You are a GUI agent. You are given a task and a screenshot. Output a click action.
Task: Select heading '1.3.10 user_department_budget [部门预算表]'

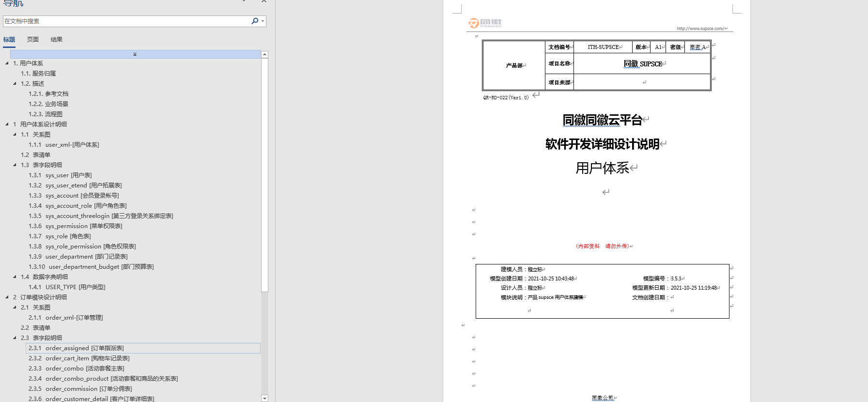pos(91,267)
